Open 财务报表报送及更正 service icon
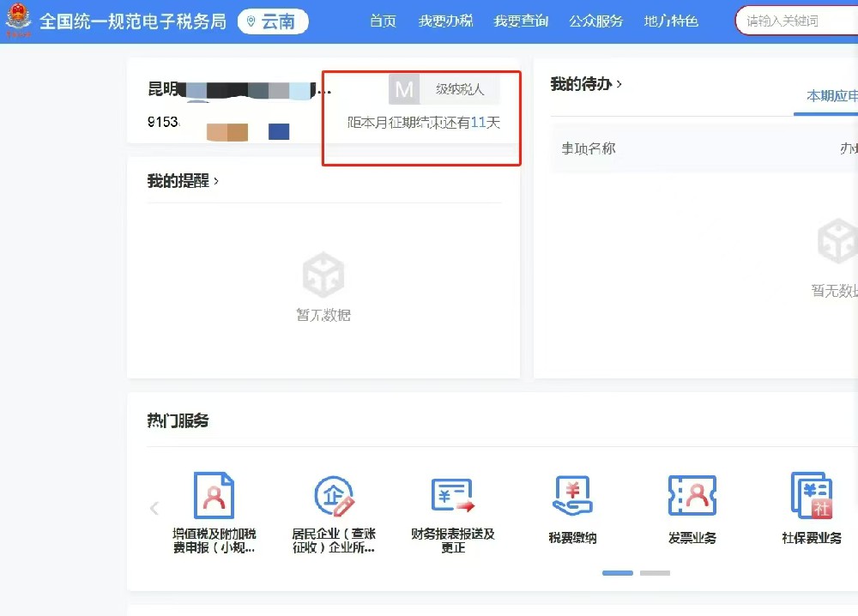Image resolution: width=858 pixels, height=616 pixels. point(453,496)
